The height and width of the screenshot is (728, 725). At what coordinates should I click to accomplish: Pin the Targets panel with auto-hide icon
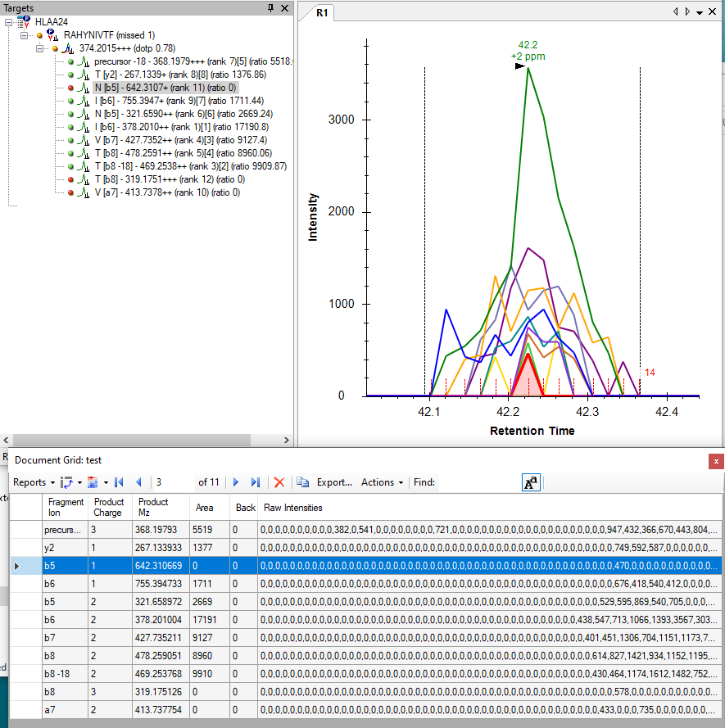[271, 8]
